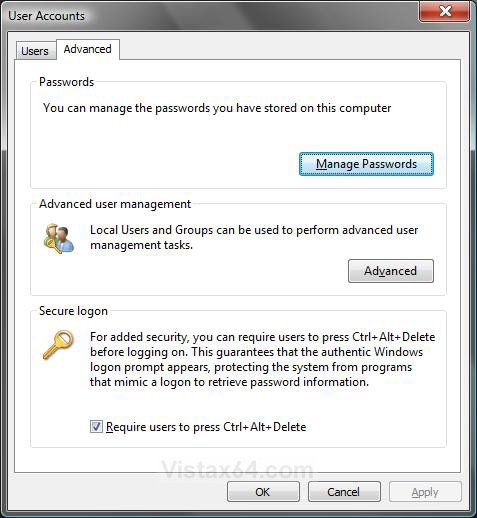477x518 pixels.
Task: Confirm the dialog with OK
Action: click(x=263, y=492)
